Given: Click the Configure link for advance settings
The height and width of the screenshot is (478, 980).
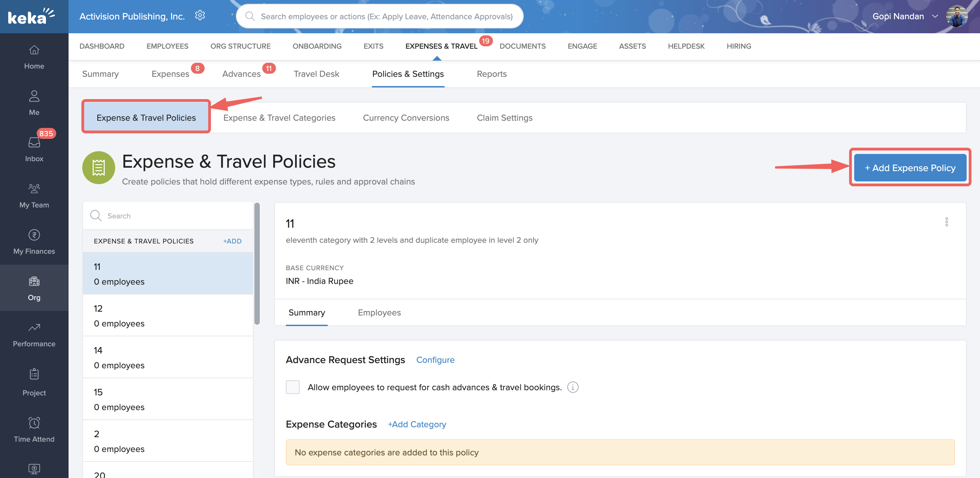Looking at the screenshot, I should click(x=435, y=360).
